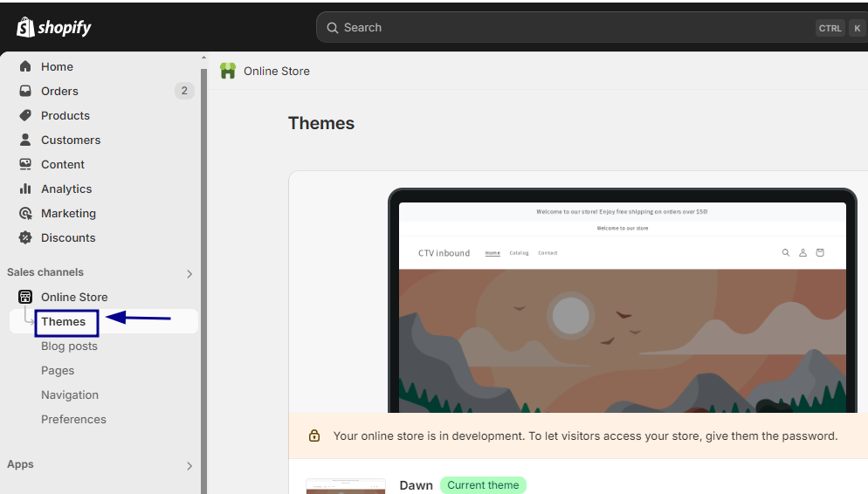868x494 pixels.
Task: Click the Analytics bar chart icon
Action: tap(25, 189)
